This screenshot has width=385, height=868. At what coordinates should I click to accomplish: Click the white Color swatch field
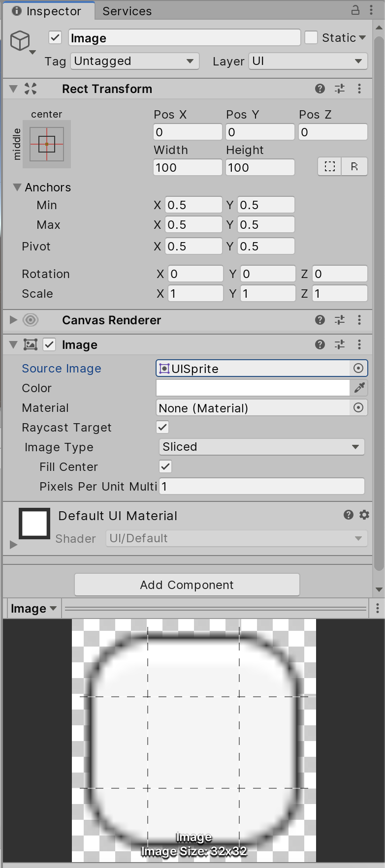click(253, 388)
